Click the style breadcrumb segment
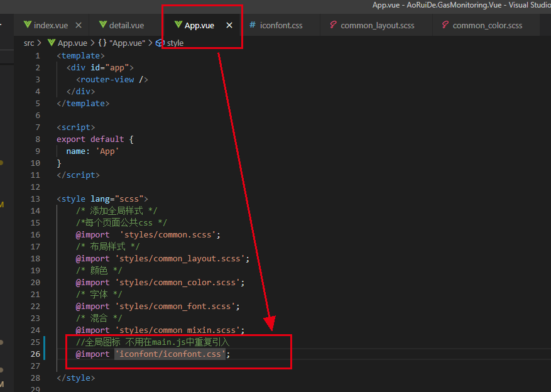 tap(175, 43)
